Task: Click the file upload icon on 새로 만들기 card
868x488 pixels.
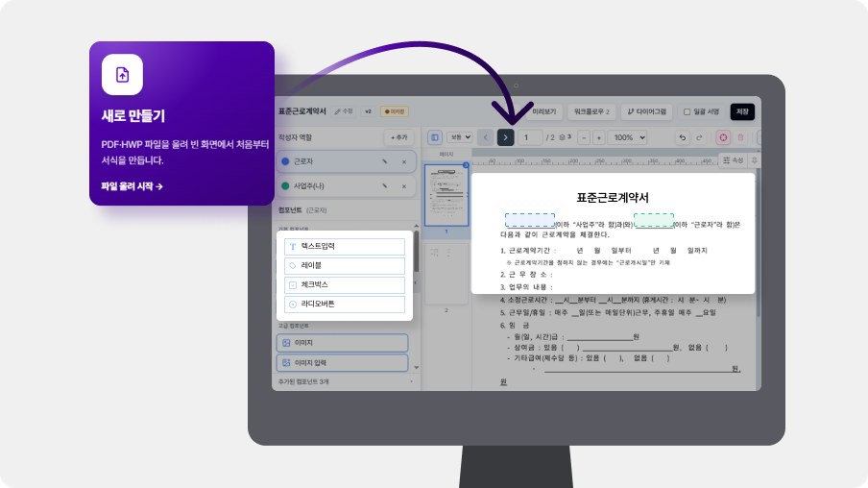Action: [122, 74]
